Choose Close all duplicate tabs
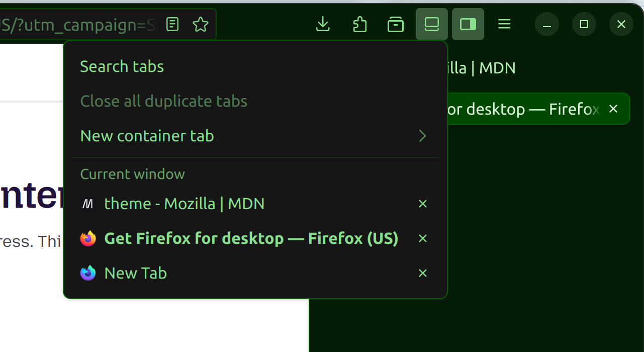Image resolution: width=644 pixels, height=352 pixels. tap(164, 101)
